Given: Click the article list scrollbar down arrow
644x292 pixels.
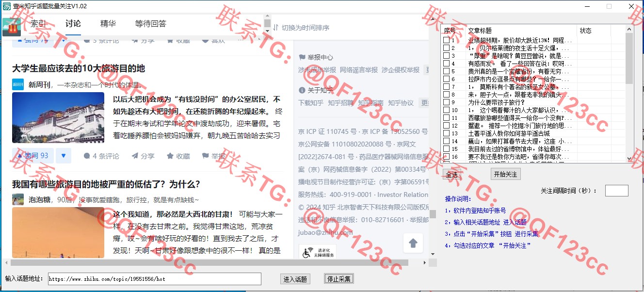Looking at the screenshot, I should [629, 159].
